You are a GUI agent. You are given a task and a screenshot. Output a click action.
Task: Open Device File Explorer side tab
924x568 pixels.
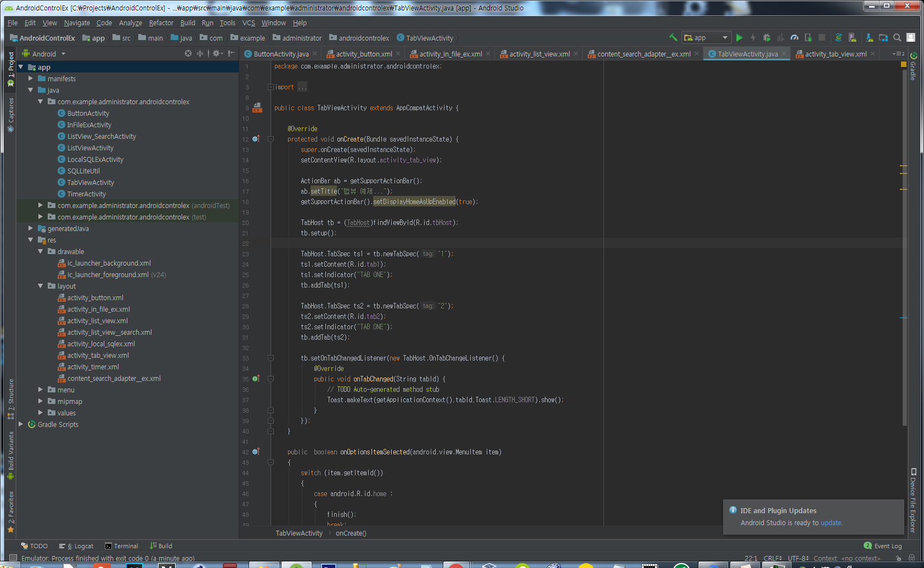[x=913, y=500]
